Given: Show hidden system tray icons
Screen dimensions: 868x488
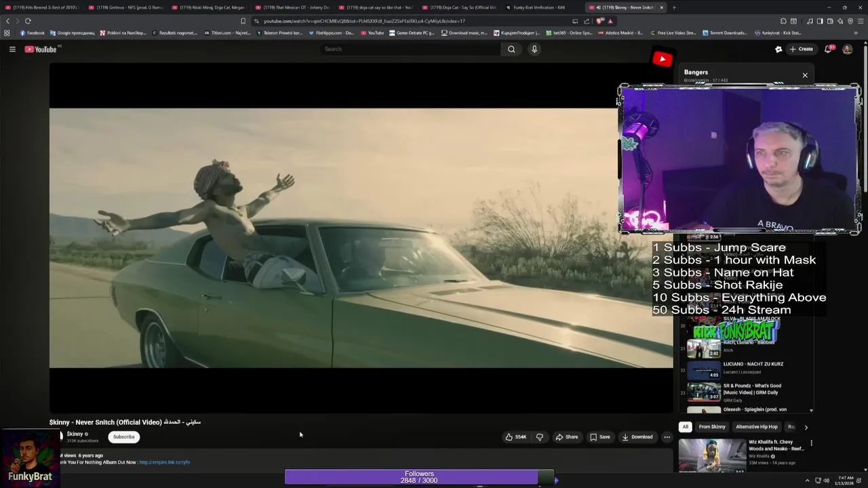Looking at the screenshot, I should [x=807, y=481].
